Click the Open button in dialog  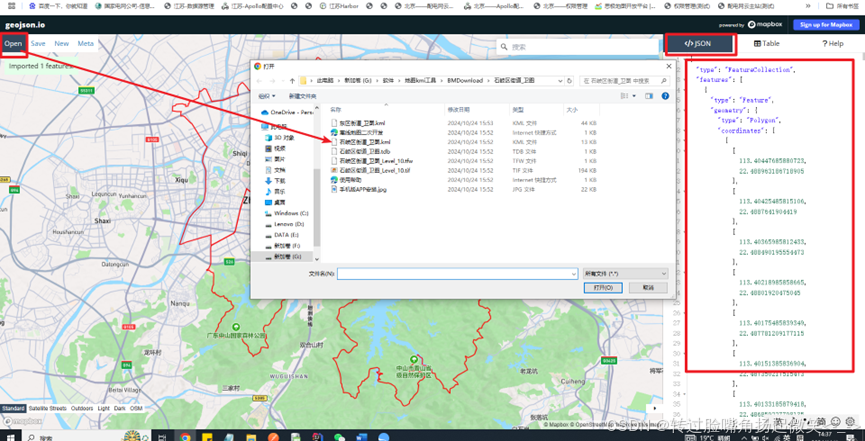coord(603,288)
